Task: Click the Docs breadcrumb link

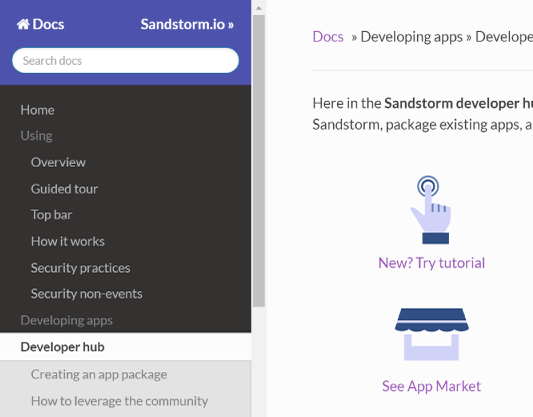Action: 328,37
